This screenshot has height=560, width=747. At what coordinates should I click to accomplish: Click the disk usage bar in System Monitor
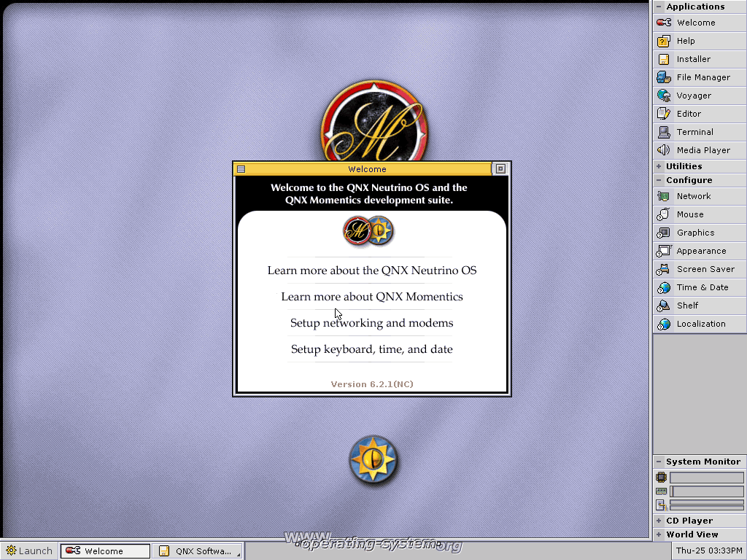(x=706, y=505)
